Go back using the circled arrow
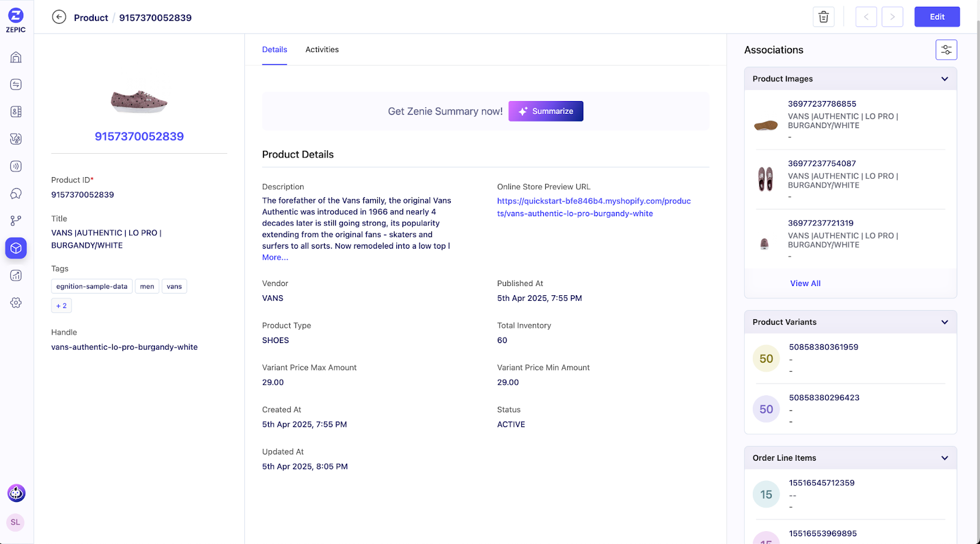 click(x=59, y=17)
